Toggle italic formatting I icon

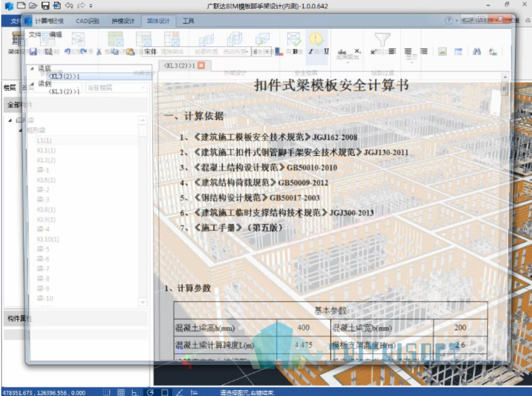click(311, 52)
